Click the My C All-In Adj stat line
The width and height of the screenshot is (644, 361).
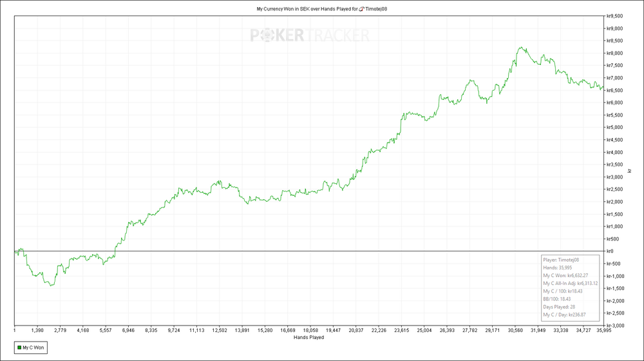pos(570,283)
